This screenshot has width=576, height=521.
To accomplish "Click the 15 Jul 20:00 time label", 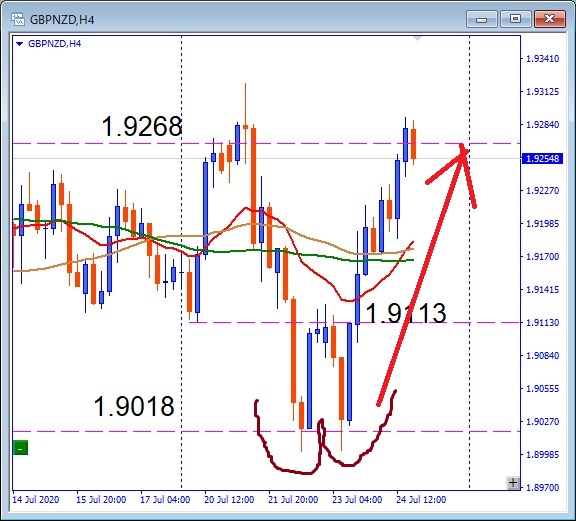I will click(x=101, y=500).
